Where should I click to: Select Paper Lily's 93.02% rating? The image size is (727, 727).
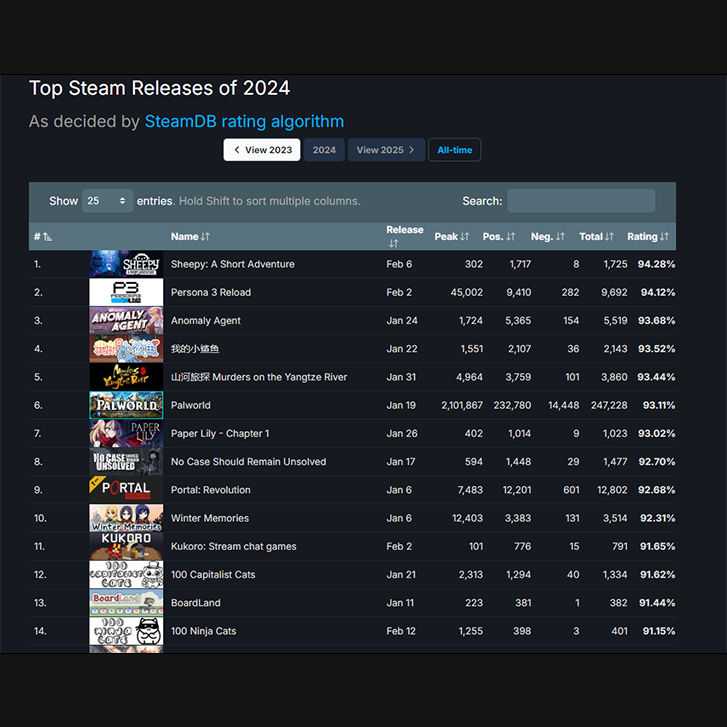click(657, 434)
